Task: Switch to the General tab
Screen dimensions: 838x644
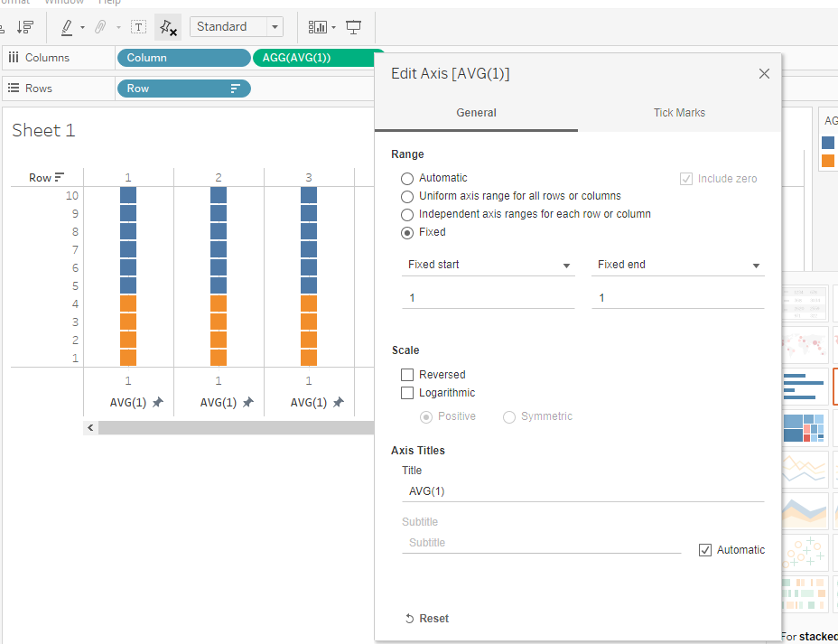Action: tap(476, 113)
